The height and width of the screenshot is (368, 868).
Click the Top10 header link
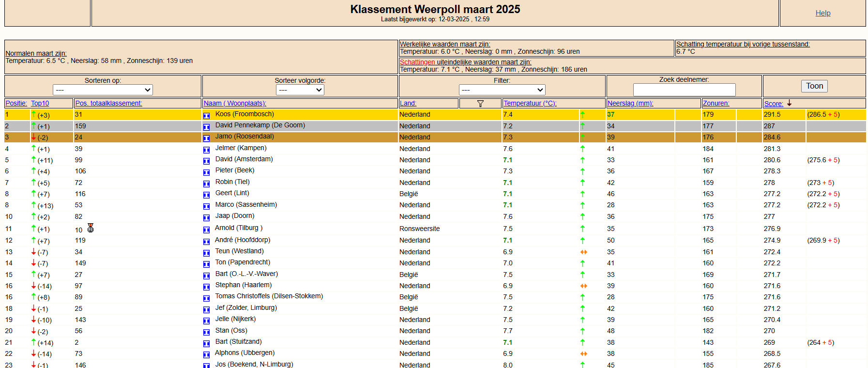point(40,103)
